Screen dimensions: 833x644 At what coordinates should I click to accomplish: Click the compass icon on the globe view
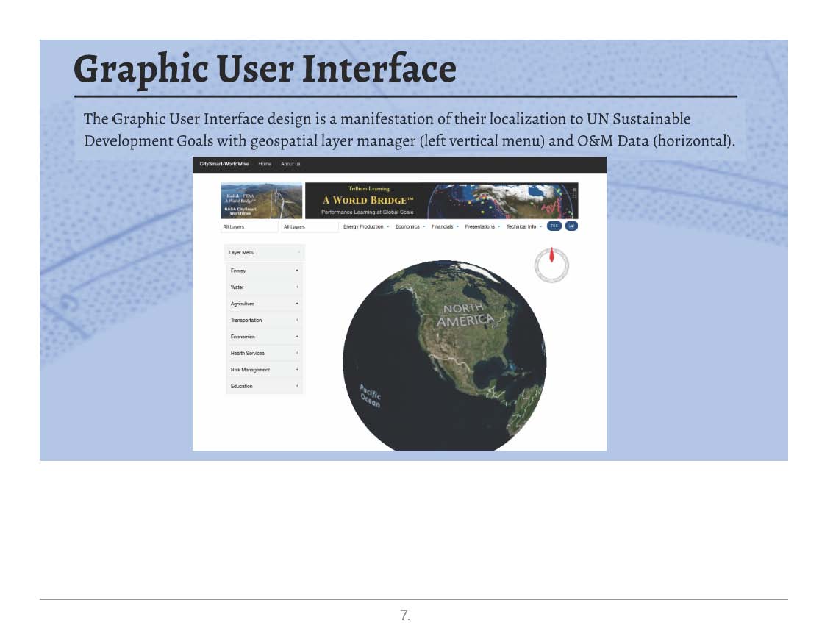point(551,265)
